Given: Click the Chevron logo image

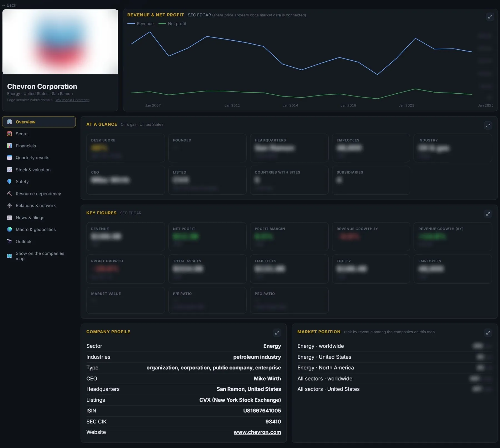Looking at the screenshot, I should coord(60,42).
